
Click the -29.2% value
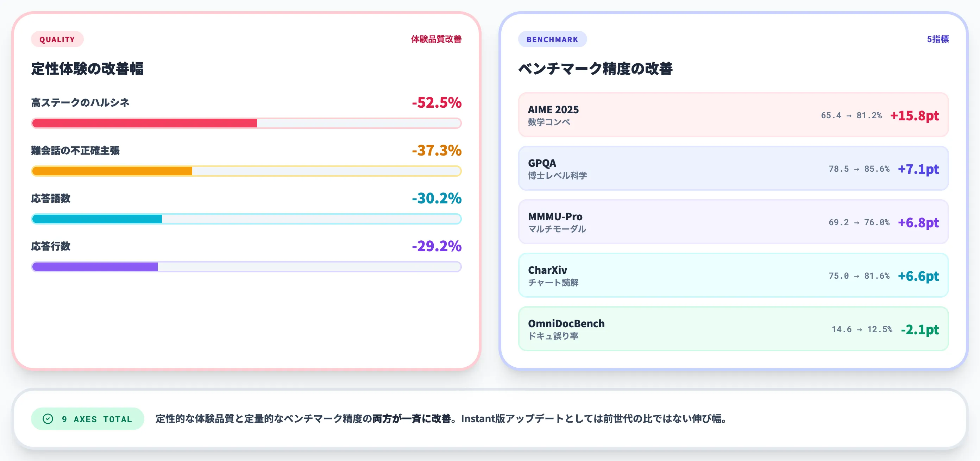tap(436, 246)
